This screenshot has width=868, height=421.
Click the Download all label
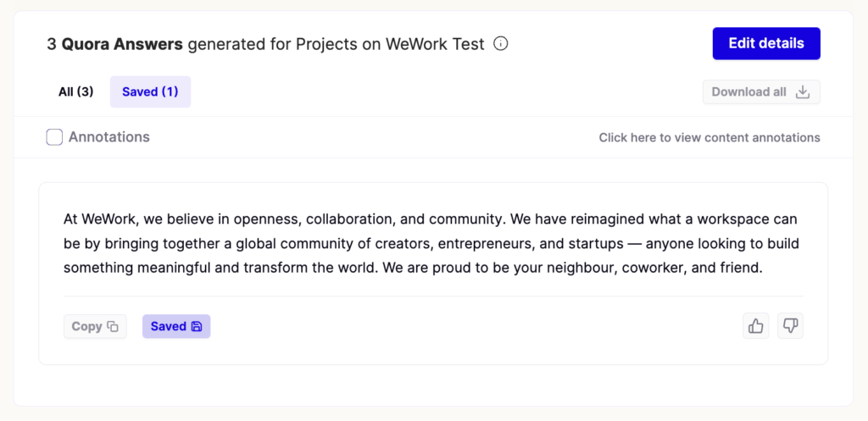pos(748,92)
